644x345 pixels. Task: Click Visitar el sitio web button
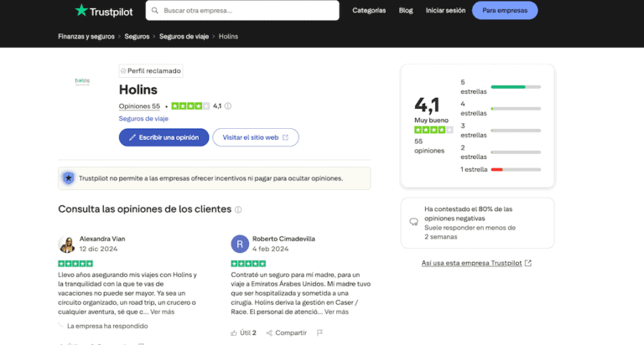coord(256,137)
